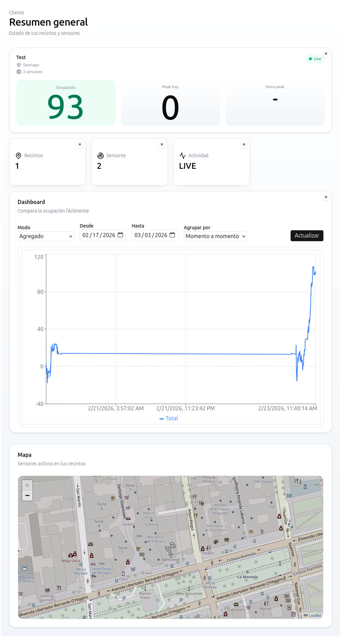This screenshot has height=644, width=347.
Task: Close the Dashboard panel
Action: tap(326, 197)
